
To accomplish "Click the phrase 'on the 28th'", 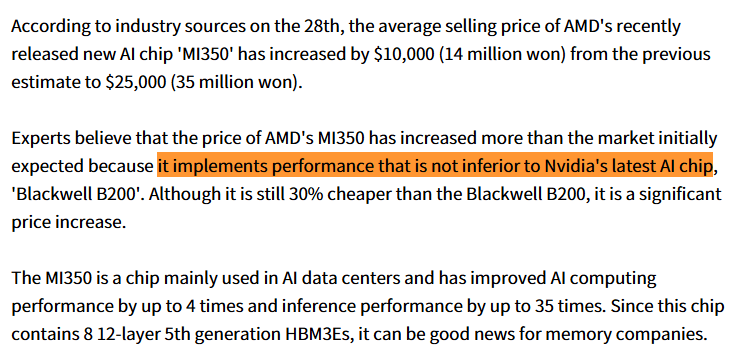I will pyautogui.click(x=297, y=26).
